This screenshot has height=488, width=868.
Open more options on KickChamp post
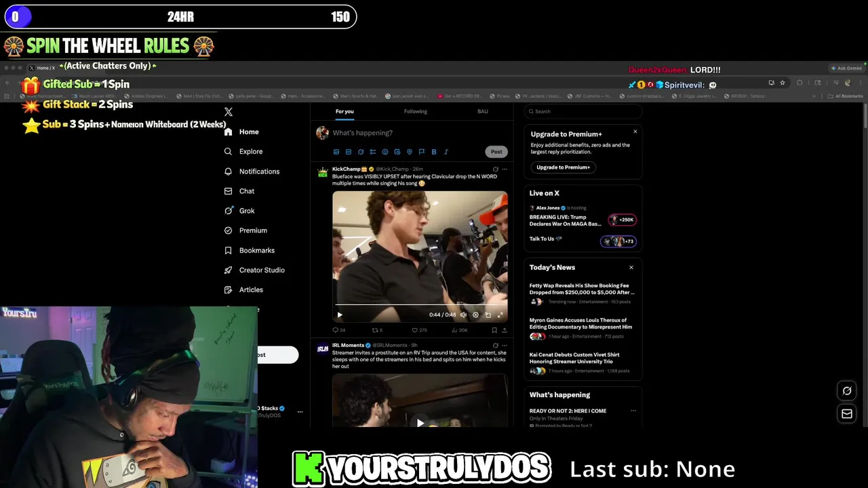pos(504,169)
